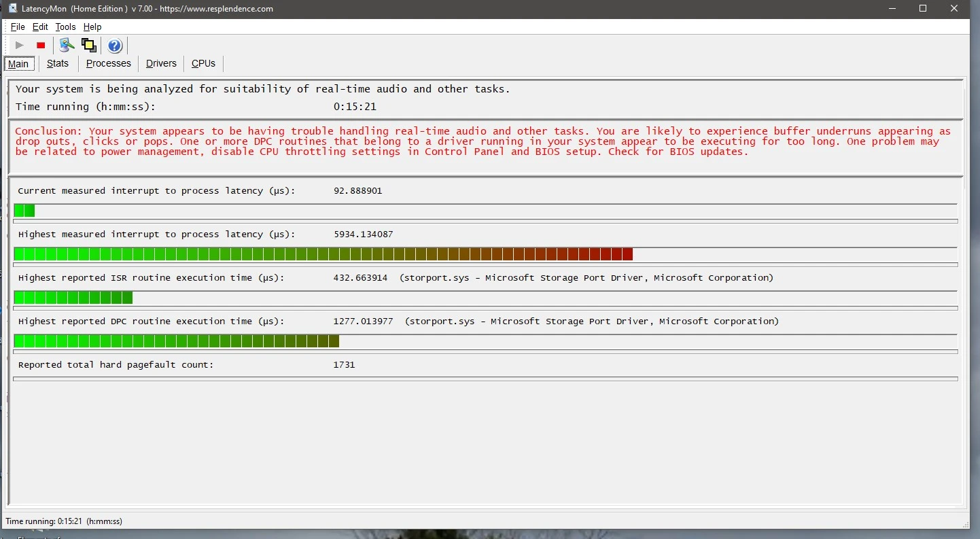Open help via blue question mark icon
Screen dimensions: 980x539
point(115,46)
